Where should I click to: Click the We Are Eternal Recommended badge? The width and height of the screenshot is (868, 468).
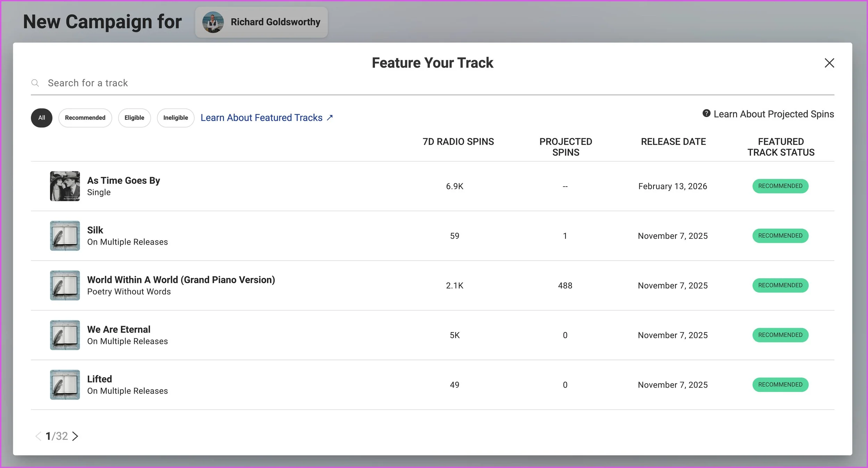click(780, 335)
